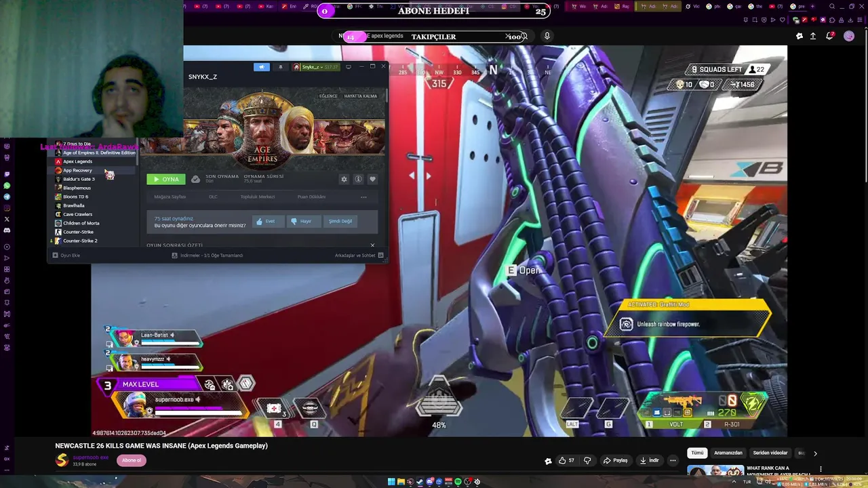Like the video with thumbs up

566,460
